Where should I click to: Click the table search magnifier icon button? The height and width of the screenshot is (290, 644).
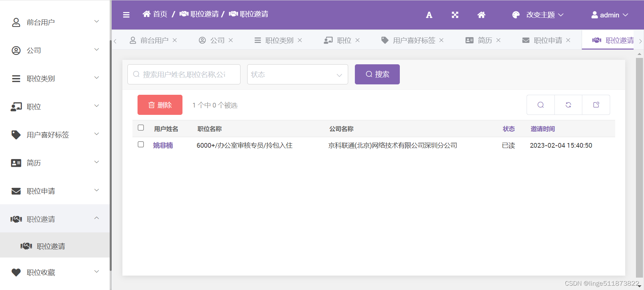(x=541, y=105)
